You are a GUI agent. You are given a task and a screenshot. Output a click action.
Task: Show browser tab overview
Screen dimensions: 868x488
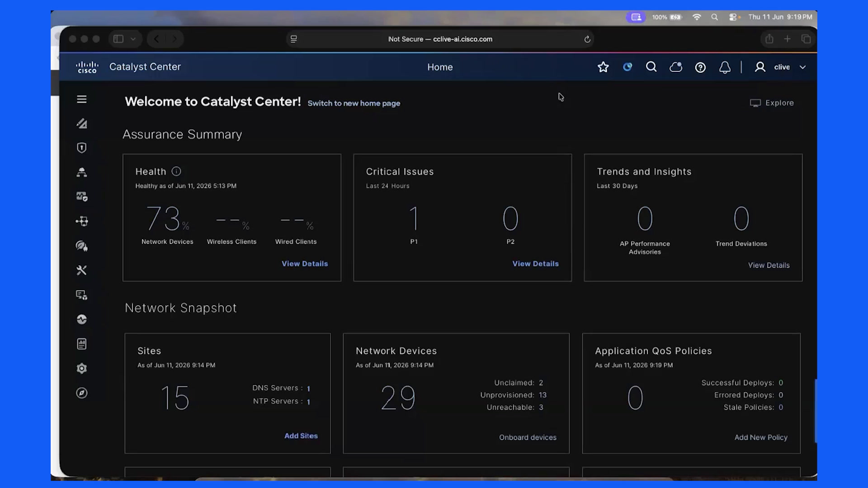pos(806,39)
